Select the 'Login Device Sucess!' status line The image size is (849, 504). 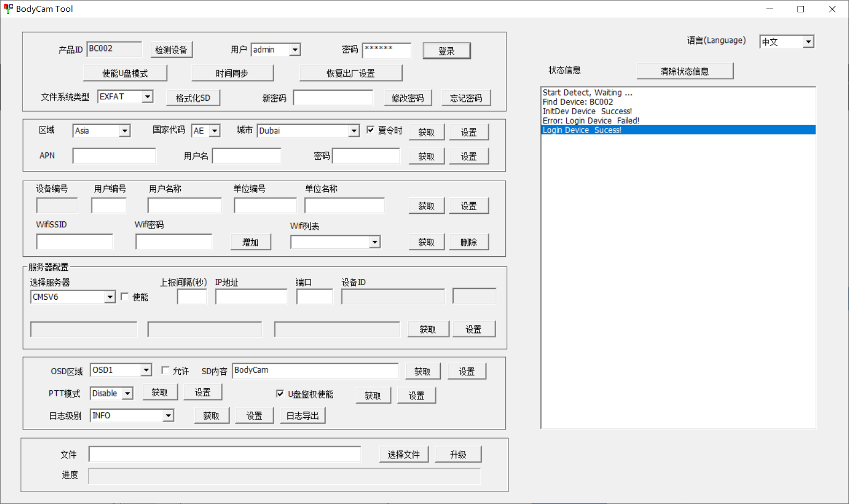582,130
